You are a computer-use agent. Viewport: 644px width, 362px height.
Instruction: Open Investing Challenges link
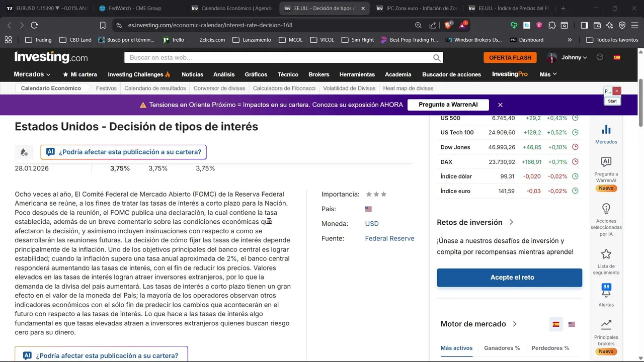(x=139, y=74)
